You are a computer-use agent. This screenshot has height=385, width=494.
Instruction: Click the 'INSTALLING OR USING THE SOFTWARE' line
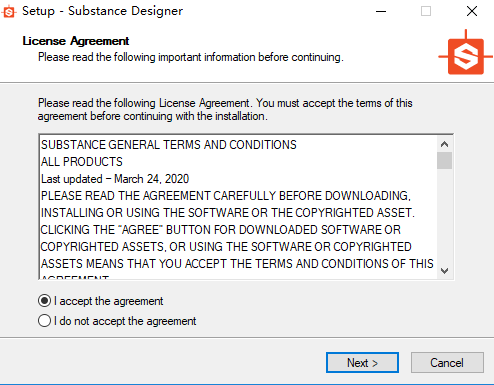(x=228, y=213)
